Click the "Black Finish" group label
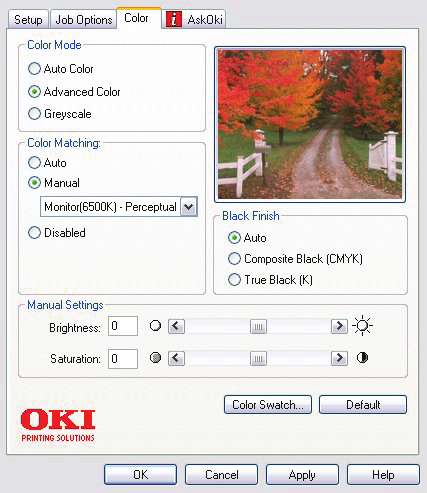 pyautogui.click(x=251, y=216)
